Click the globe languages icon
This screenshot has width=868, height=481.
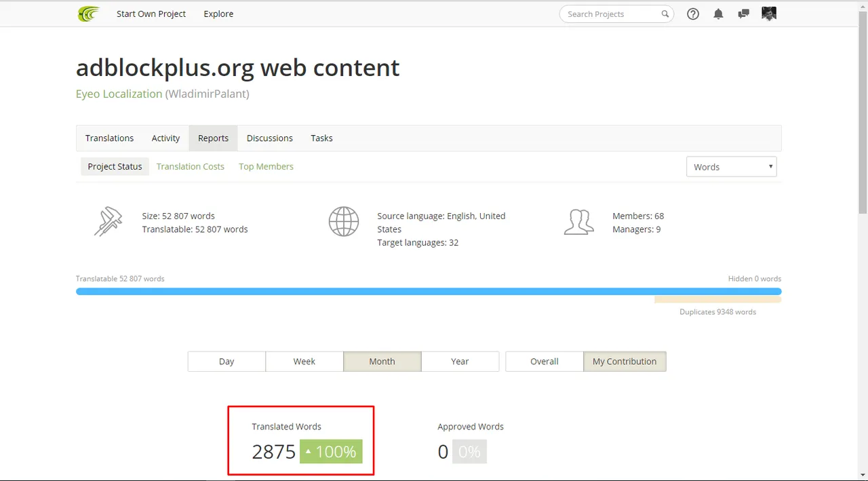coord(344,222)
